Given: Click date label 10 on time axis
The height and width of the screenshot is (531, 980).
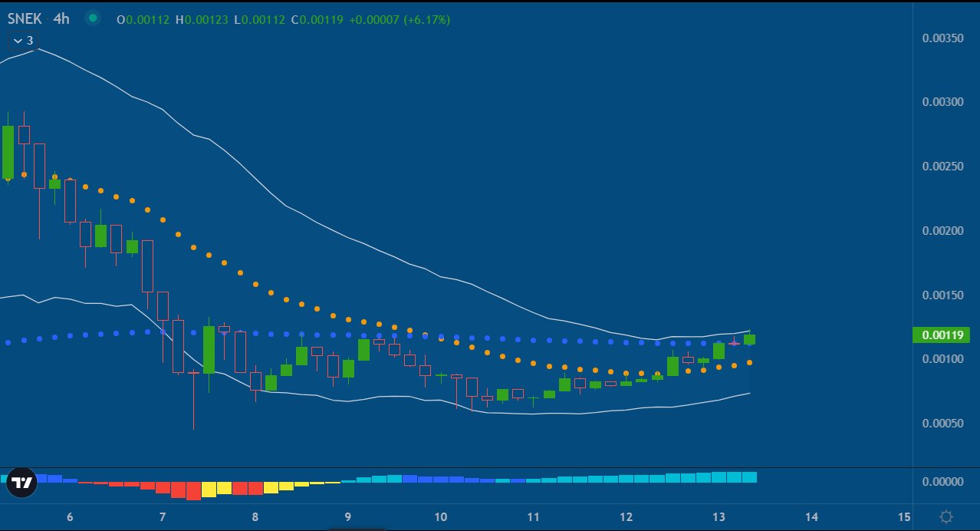Looking at the screenshot, I should [440, 516].
